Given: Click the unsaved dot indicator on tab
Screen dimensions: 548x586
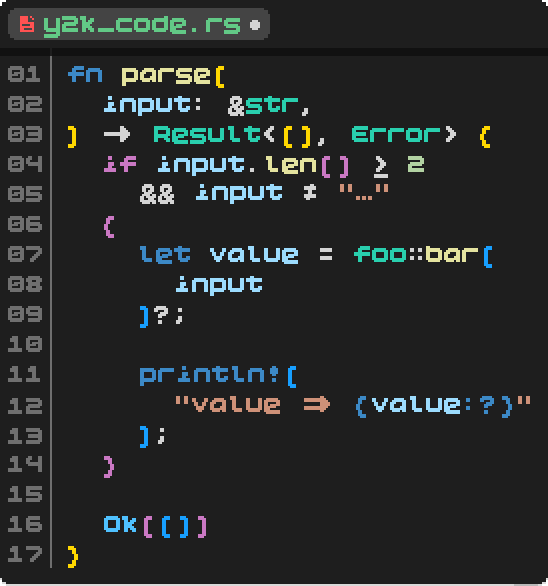Looking at the screenshot, I should [x=255, y=25].
